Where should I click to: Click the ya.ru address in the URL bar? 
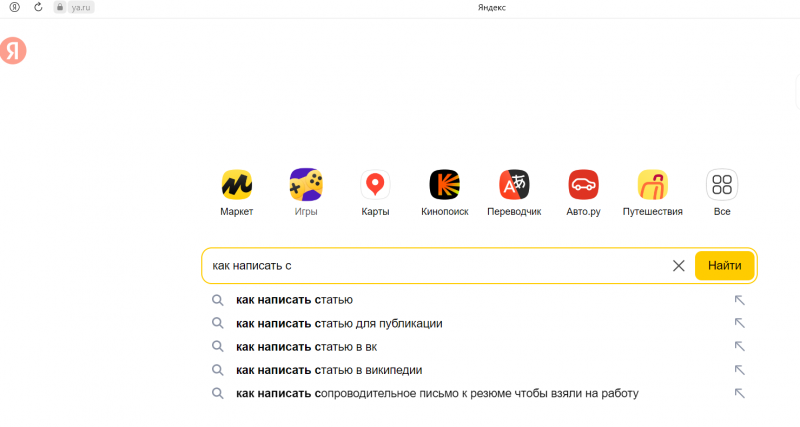(81, 7)
